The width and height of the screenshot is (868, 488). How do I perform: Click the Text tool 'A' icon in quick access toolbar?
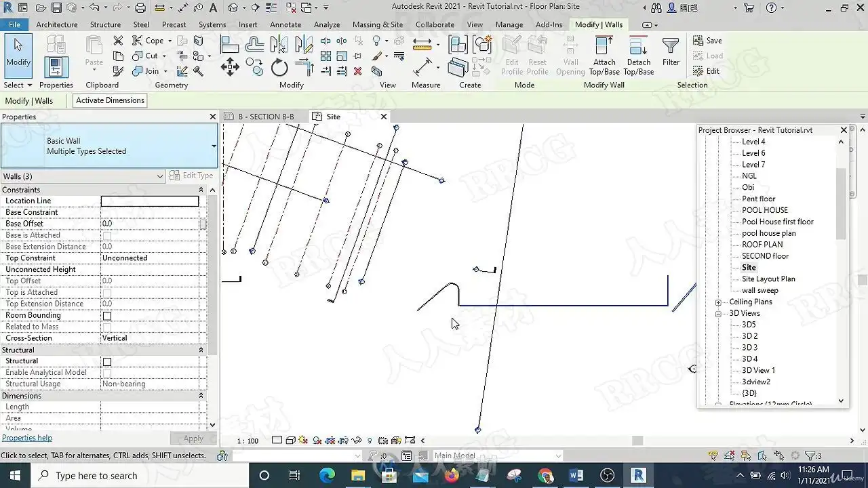pyautogui.click(x=213, y=8)
